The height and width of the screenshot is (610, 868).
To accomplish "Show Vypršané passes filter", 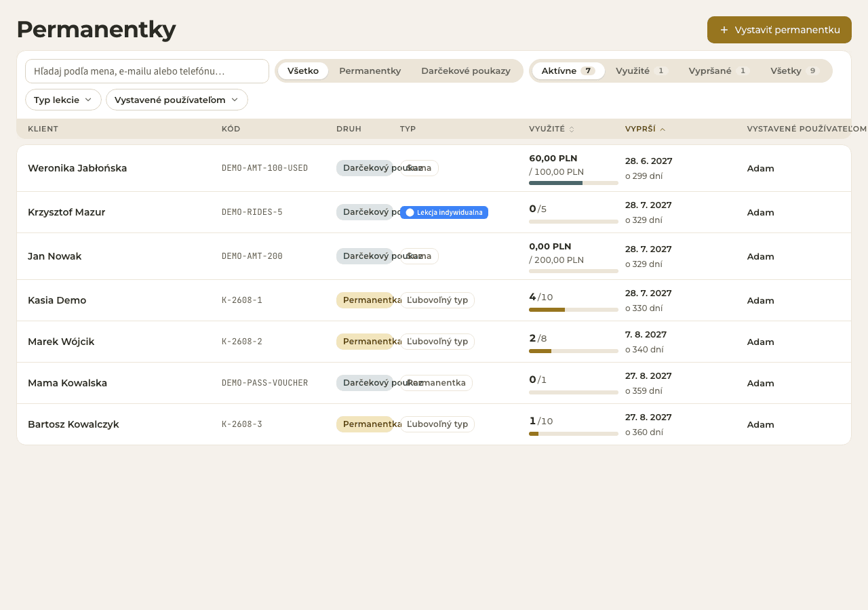I will click(x=719, y=70).
